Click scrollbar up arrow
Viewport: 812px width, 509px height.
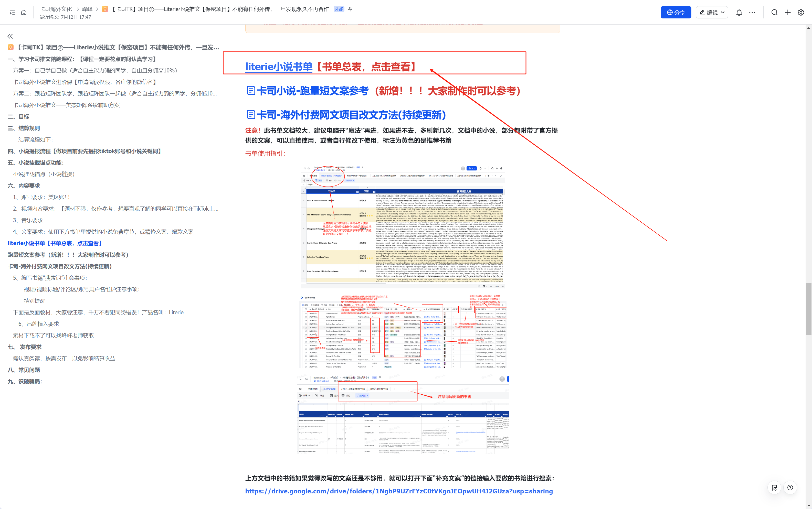click(x=809, y=28)
